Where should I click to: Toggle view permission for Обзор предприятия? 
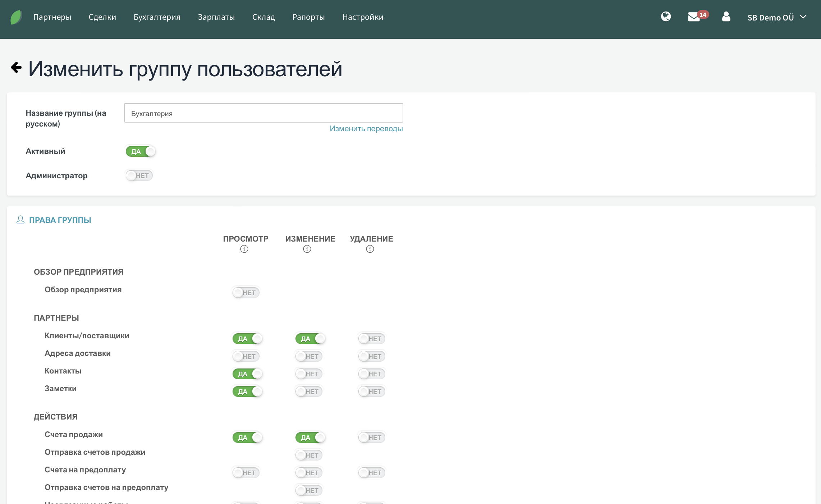coord(246,293)
